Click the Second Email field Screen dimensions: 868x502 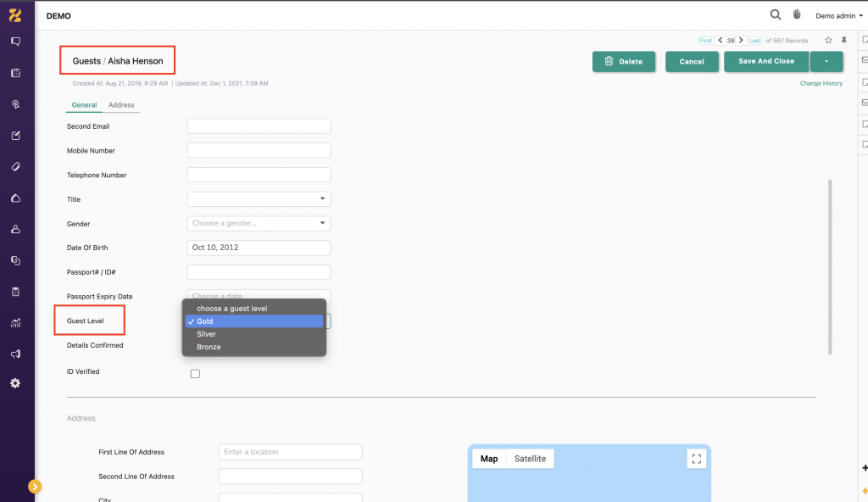click(x=259, y=126)
